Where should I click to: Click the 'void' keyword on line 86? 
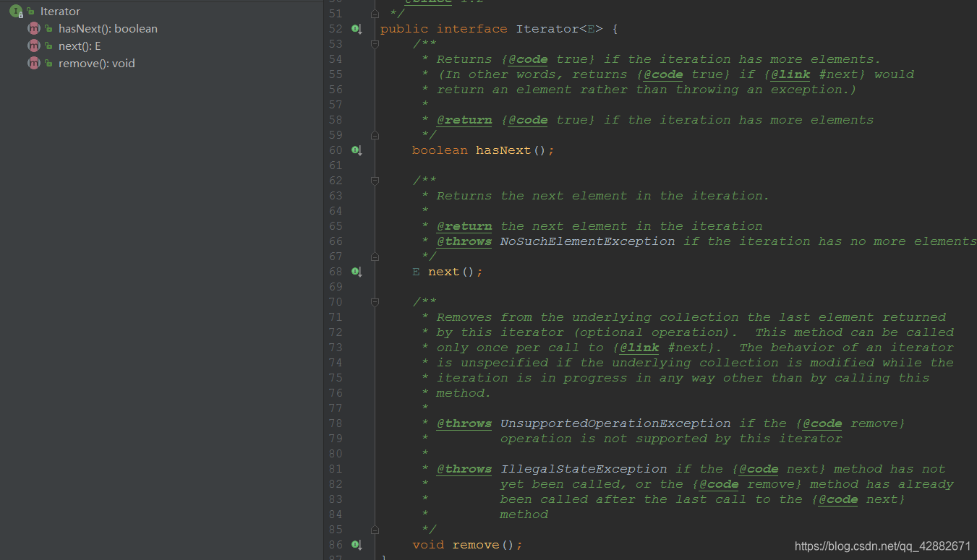pyautogui.click(x=428, y=545)
